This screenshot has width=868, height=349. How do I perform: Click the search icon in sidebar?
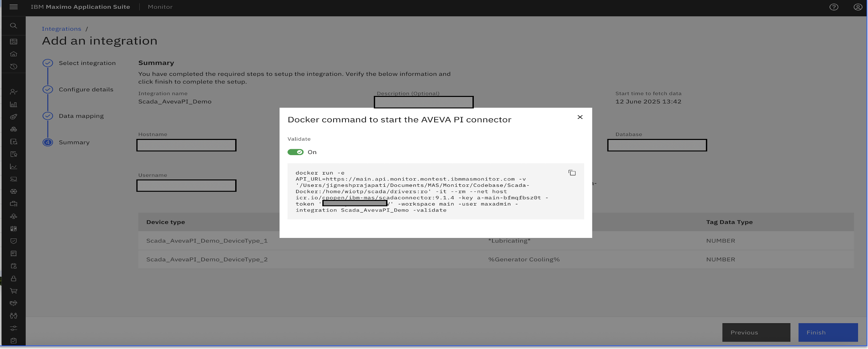coord(13,25)
